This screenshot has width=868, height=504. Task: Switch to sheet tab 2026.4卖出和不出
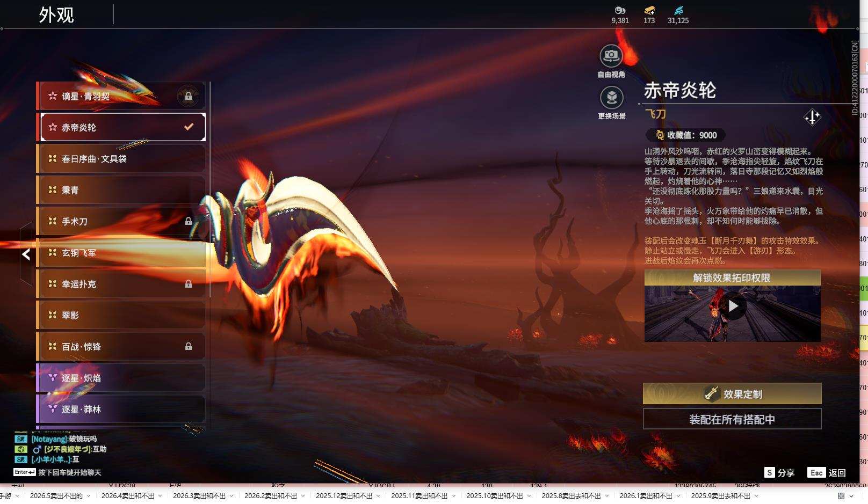click(x=128, y=496)
